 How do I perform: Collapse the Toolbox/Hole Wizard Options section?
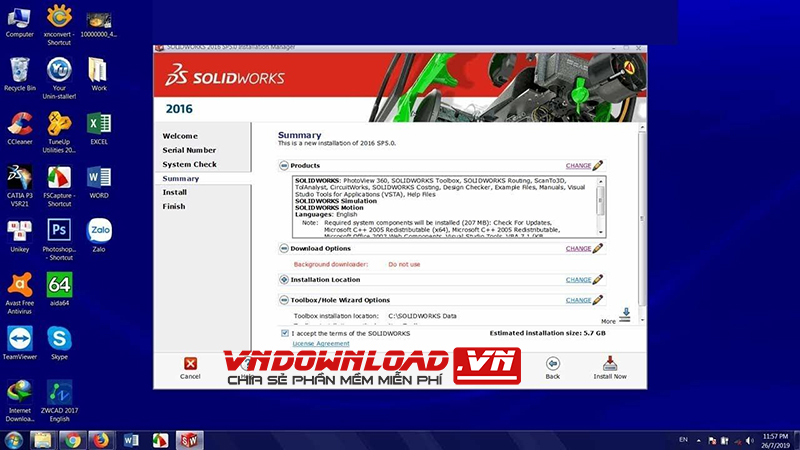point(284,300)
